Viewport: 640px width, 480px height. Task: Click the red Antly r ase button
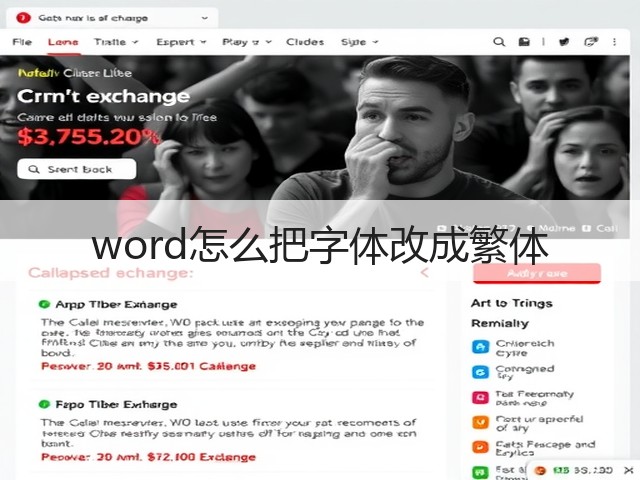click(537, 273)
